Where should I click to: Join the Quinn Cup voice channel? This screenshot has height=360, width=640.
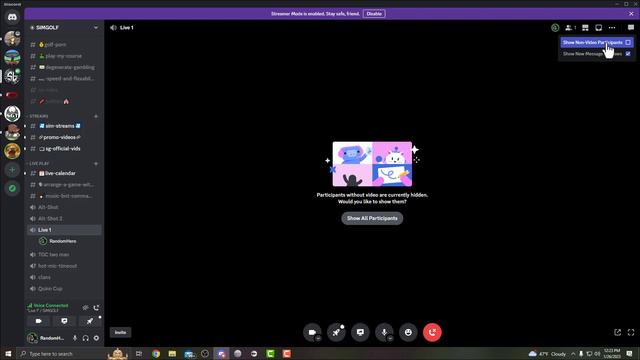(x=64, y=289)
